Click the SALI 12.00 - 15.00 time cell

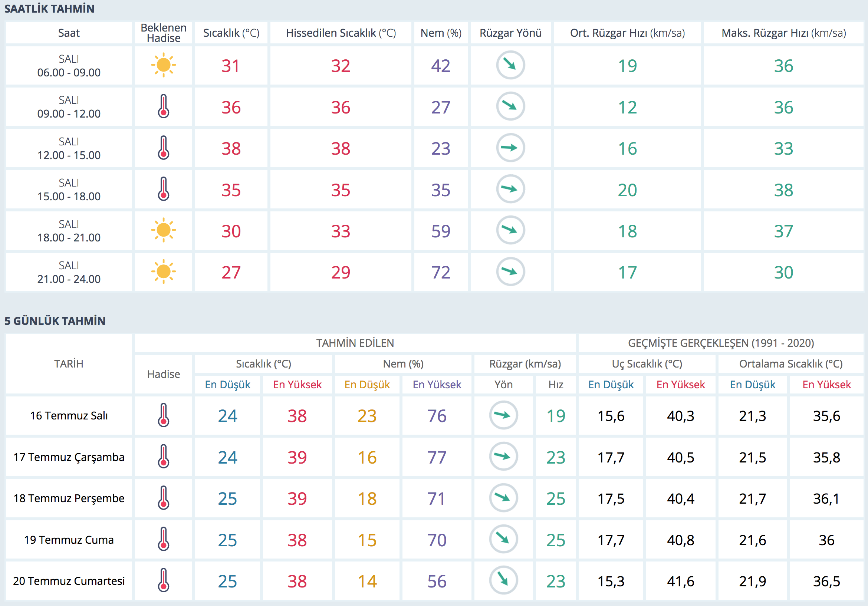pyautogui.click(x=69, y=148)
